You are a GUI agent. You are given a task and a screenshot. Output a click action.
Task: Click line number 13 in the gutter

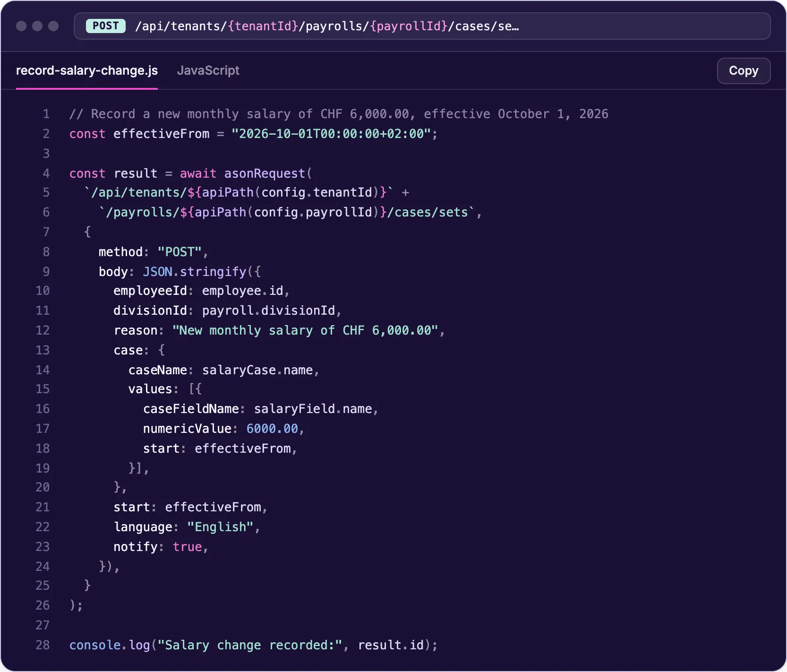[x=43, y=350]
